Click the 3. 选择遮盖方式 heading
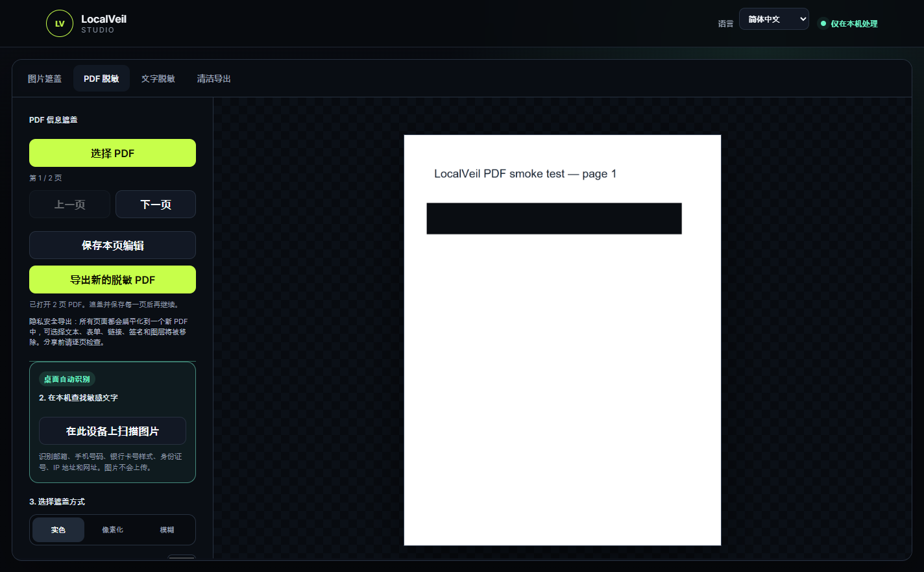The height and width of the screenshot is (572, 924). coord(57,502)
